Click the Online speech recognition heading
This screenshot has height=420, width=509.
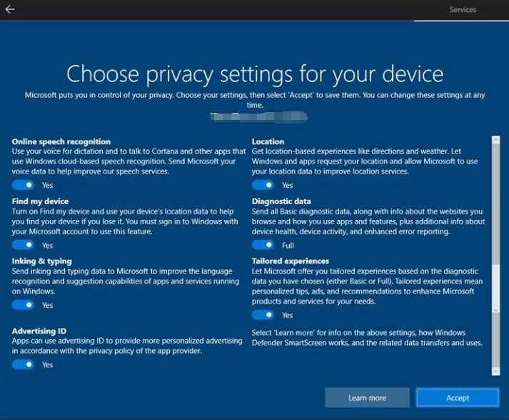tap(61, 141)
